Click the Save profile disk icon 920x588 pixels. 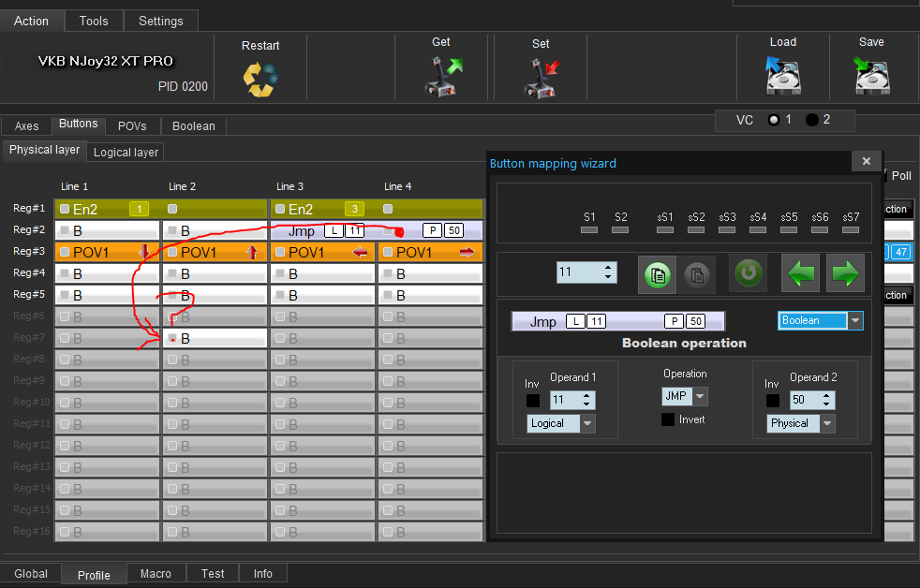[871, 76]
